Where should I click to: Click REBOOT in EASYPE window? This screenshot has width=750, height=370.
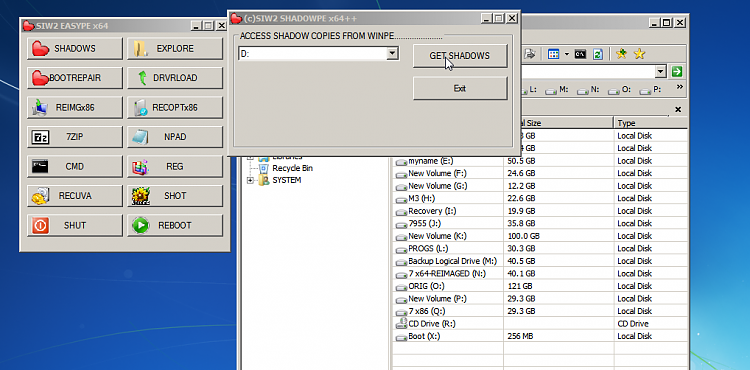175,226
